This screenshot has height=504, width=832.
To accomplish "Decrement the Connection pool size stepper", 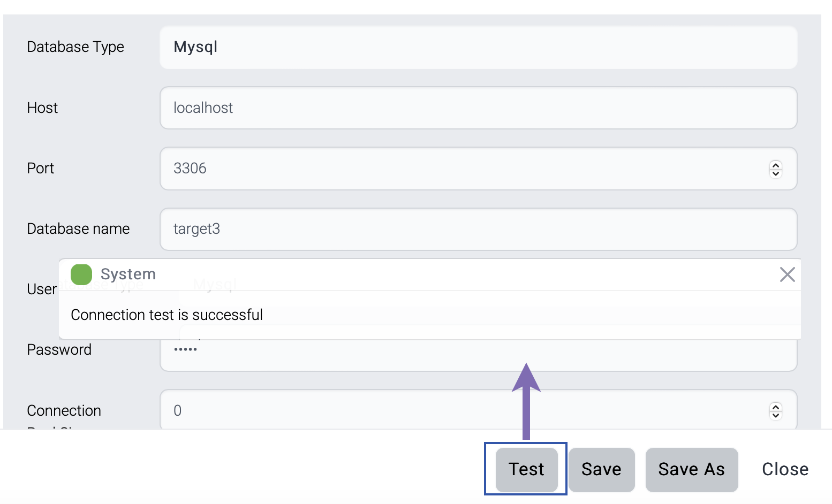I will 775,415.
